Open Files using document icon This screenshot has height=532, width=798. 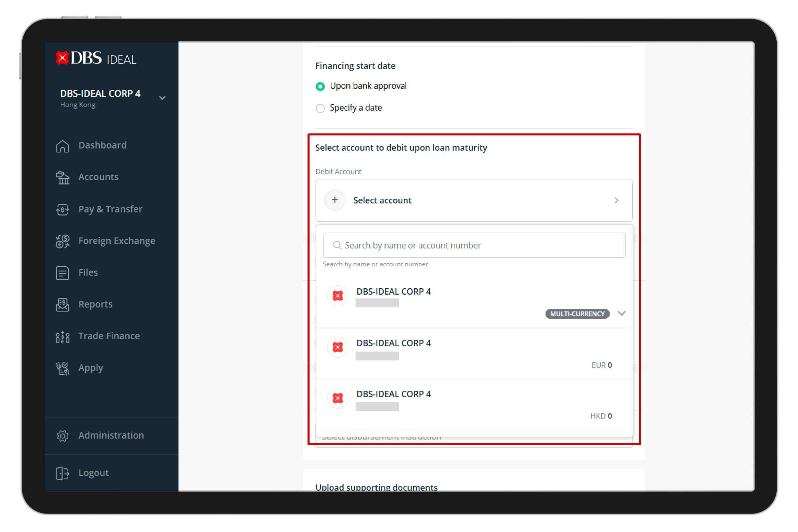[x=63, y=273]
